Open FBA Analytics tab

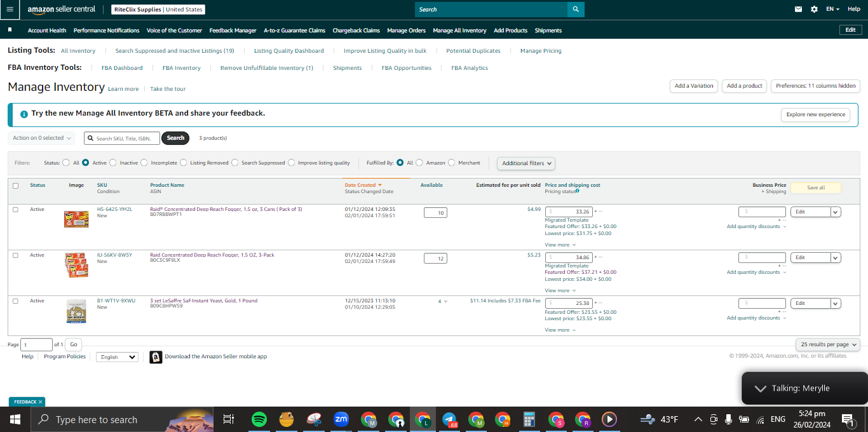(x=470, y=68)
